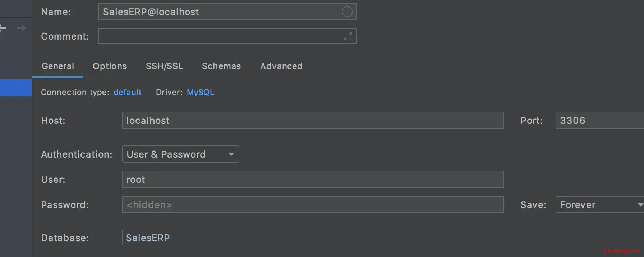Click the default connection type link

pos(127,93)
